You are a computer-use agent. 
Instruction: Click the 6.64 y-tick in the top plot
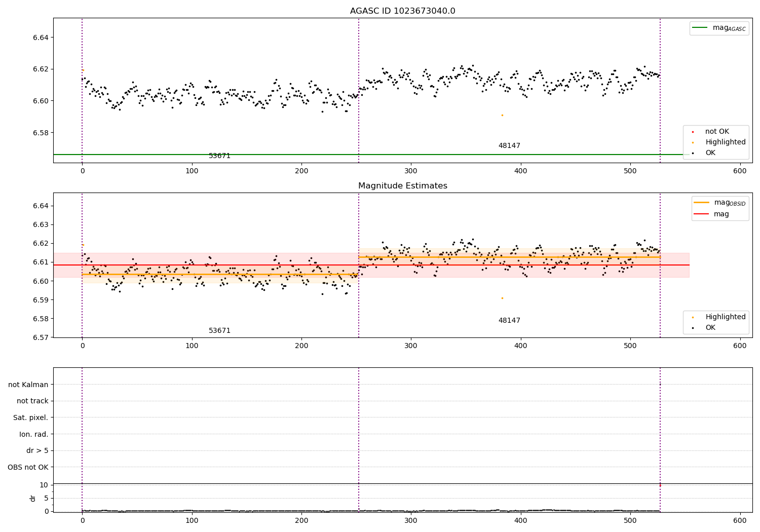(x=41, y=37)
